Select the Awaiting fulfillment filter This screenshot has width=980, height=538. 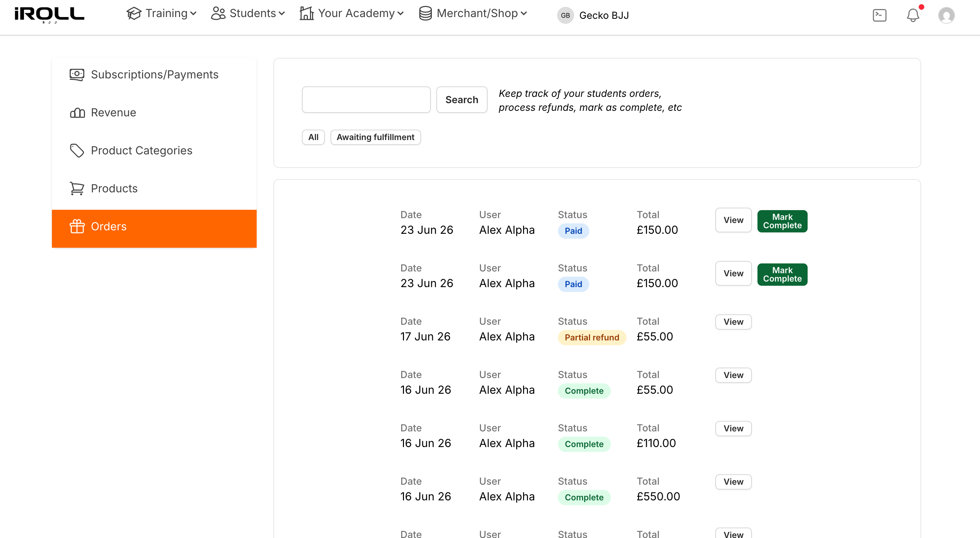(x=375, y=137)
